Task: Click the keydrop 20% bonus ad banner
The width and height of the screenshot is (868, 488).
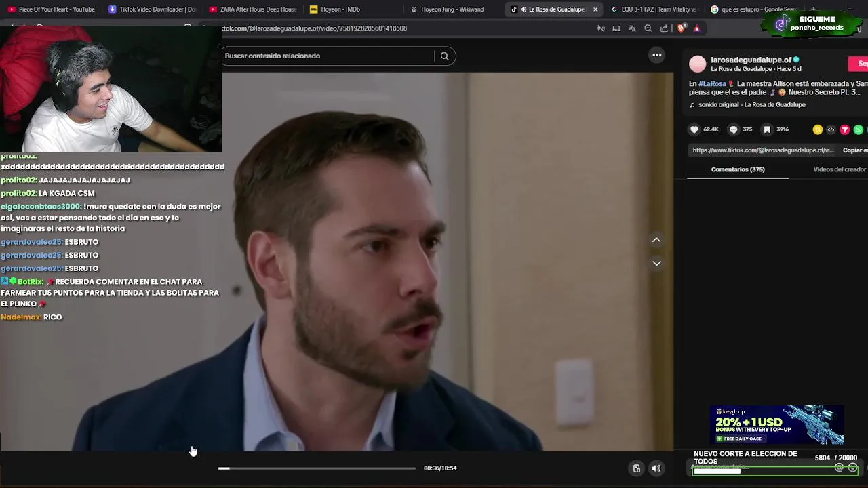Action: point(777,425)
